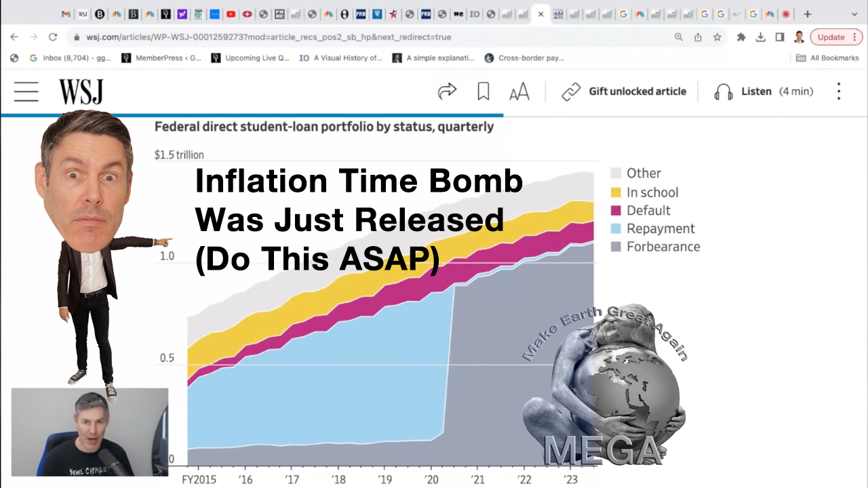Viewport: 868px width, 488px height.
Task: Click the Listen headphones icon
Action: click(724, 91)
